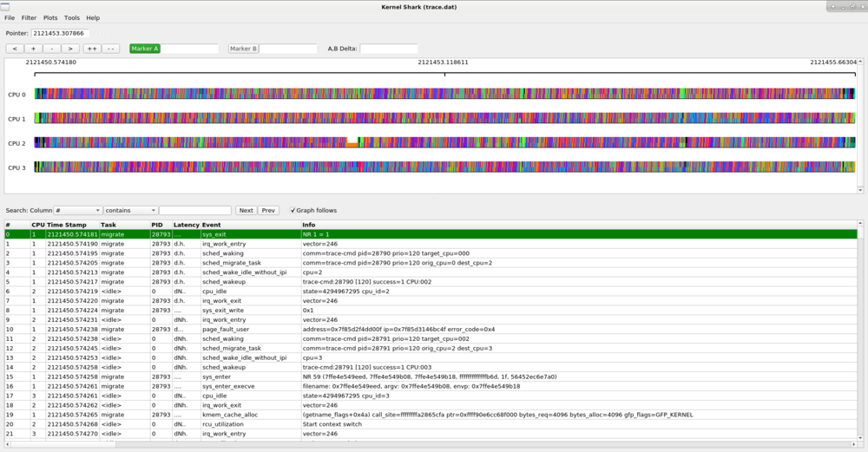Open the 'contains' match type dropdown
Viewport: 868px width, 452px height.
point(130,210)
